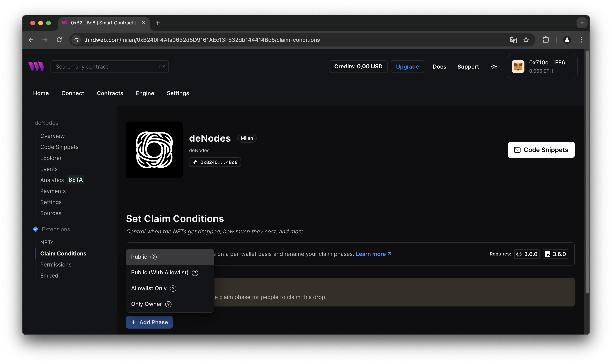Click the Search any contract field
This screenshot has height=364, width=612.
(x=109, y=66)
